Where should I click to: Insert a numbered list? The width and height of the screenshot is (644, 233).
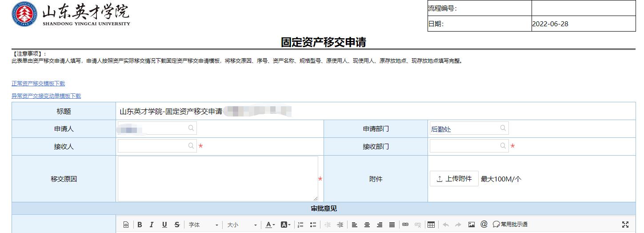300,225
